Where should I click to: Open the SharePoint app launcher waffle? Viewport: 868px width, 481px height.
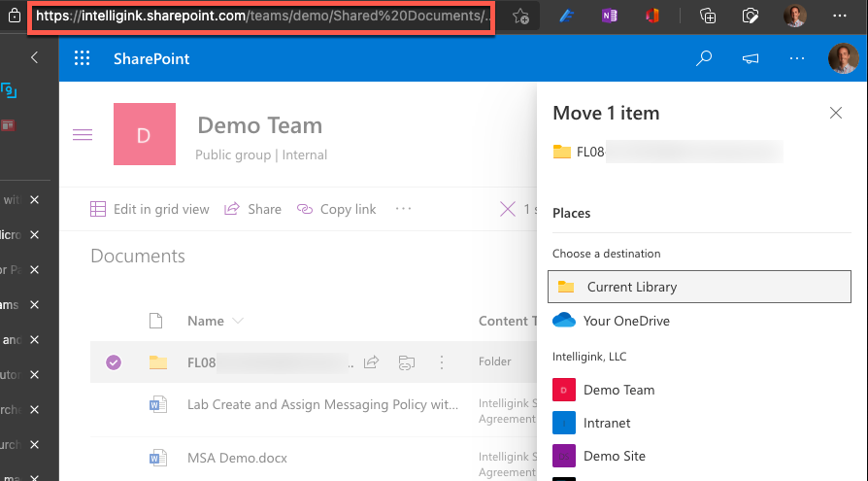click(x=82, y=58)
